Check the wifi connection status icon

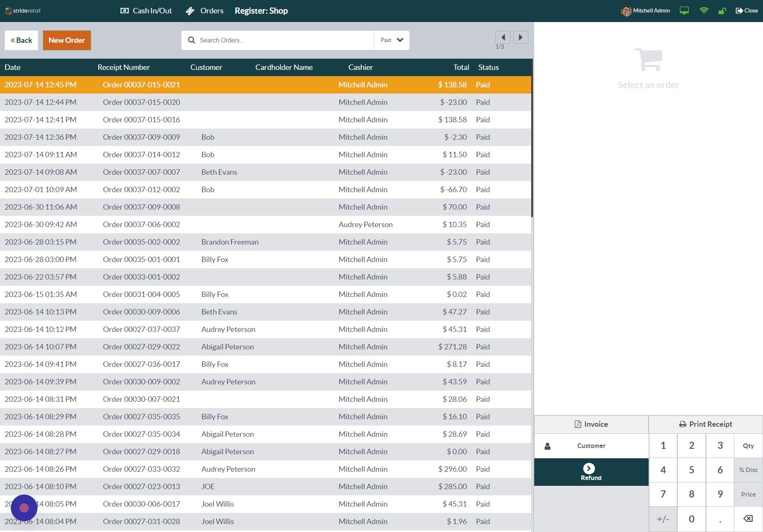[x=704, y=11]
